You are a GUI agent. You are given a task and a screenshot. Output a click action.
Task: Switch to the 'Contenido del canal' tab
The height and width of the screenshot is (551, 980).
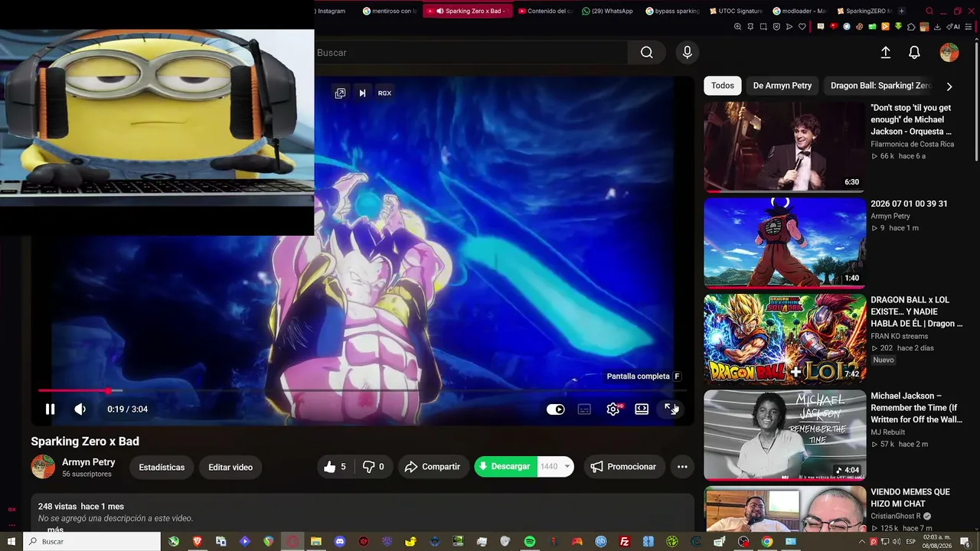point(545,11)
